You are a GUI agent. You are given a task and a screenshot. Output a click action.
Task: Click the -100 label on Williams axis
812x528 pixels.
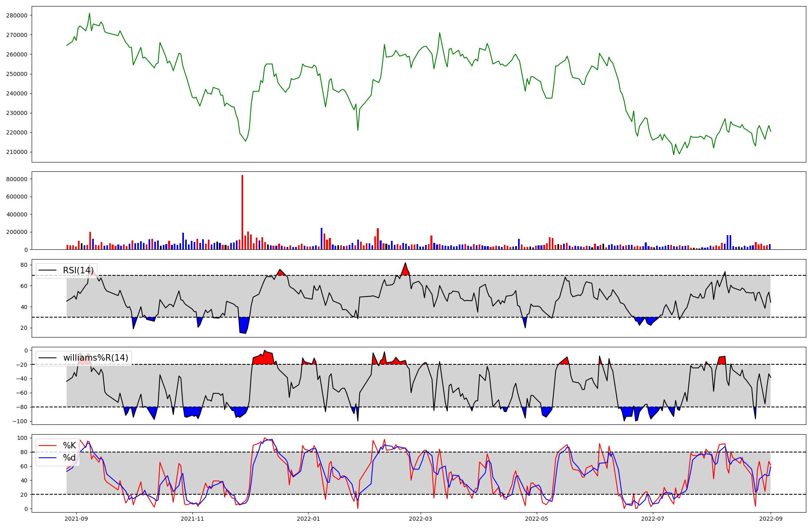click(x=20, y=422)
